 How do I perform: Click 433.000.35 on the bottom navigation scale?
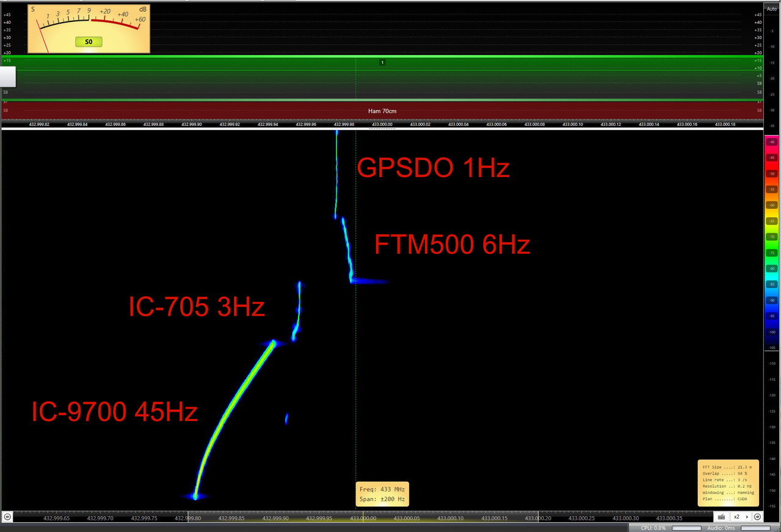tap(669, 518)
